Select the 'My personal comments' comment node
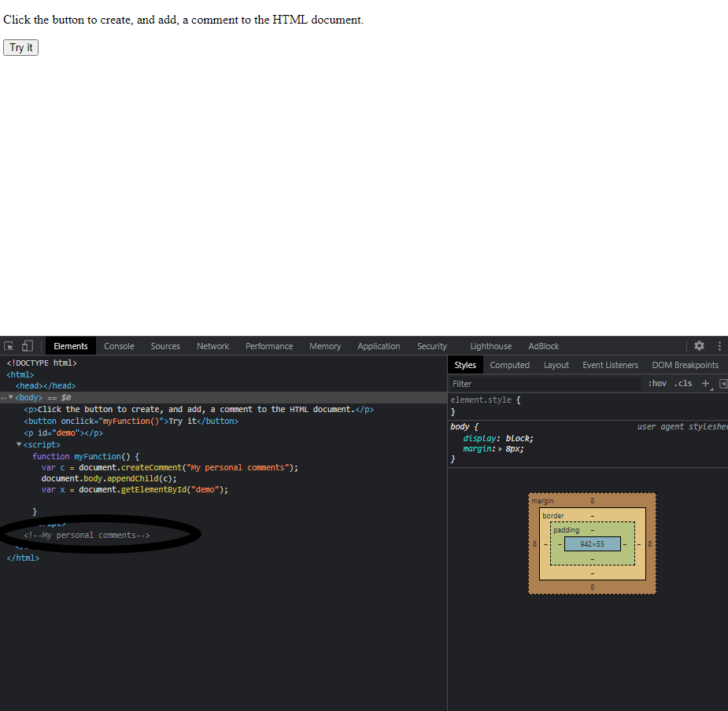Screen dimensions: 728x711 87,535
